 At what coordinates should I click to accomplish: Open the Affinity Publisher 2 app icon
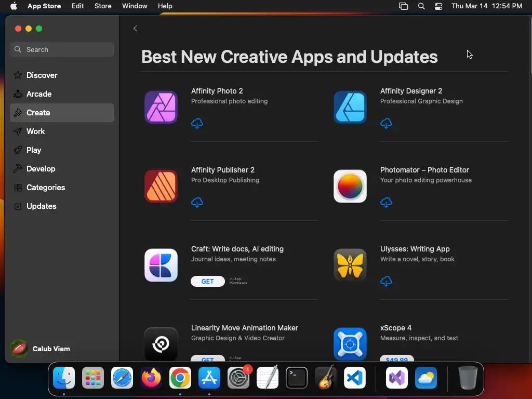pyautogui.click(x=161, y=187)
